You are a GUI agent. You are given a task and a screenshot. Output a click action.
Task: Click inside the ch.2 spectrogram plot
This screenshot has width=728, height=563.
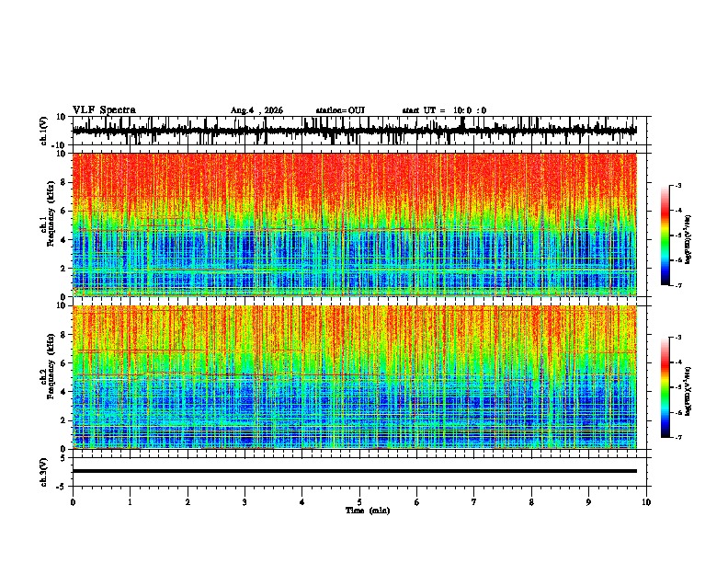pos(354,377)
